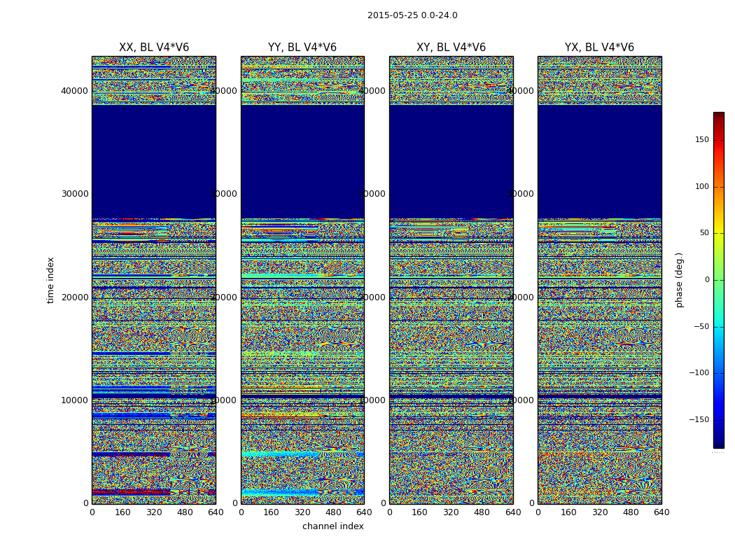Click YY x-axis tick label '480'

[x=333, y=512]
